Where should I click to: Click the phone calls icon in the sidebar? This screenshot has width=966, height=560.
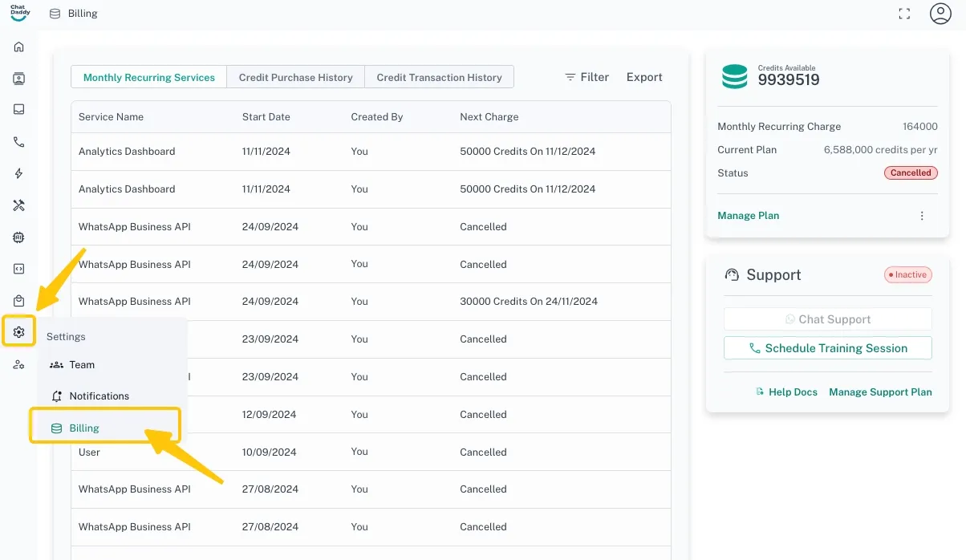point(18,142)
